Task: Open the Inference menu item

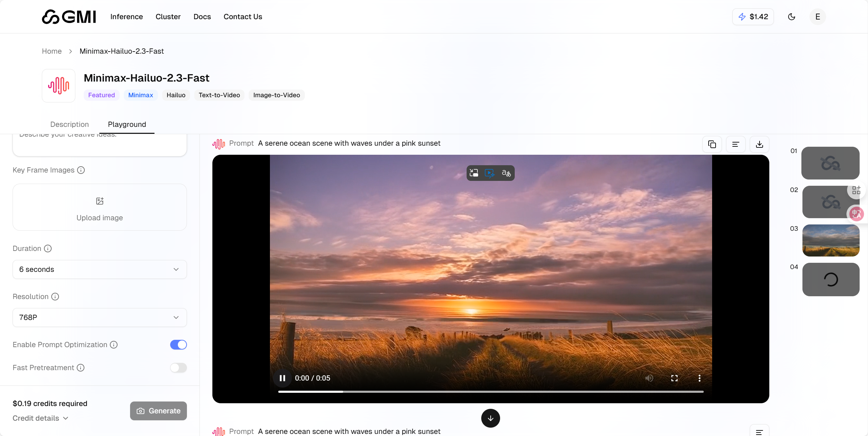Action: pos(127,17)
